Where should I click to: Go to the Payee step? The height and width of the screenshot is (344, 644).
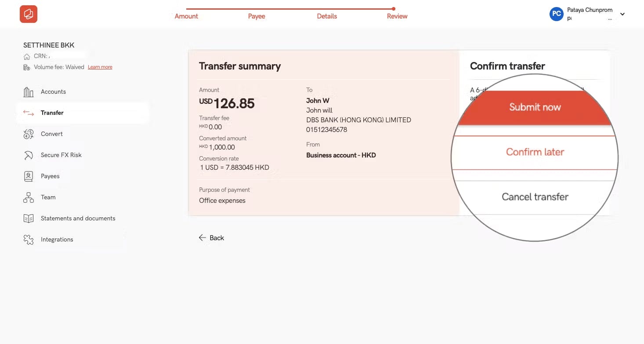pos(257,16)
